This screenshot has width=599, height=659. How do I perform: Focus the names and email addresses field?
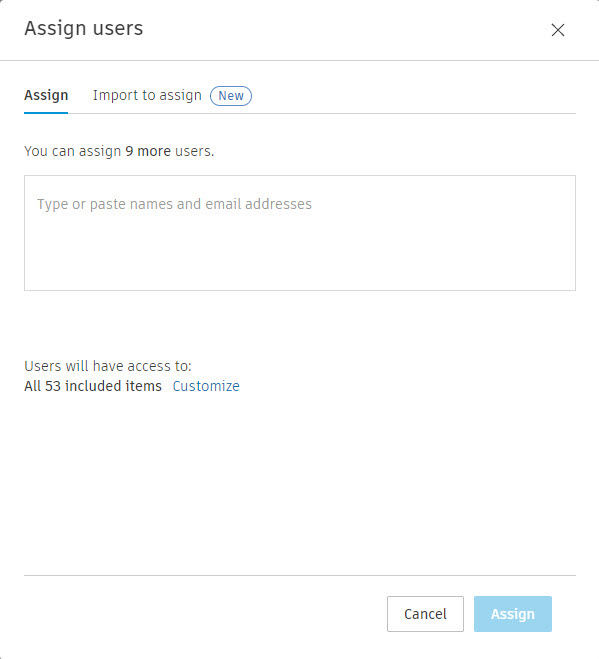point(300,233)
